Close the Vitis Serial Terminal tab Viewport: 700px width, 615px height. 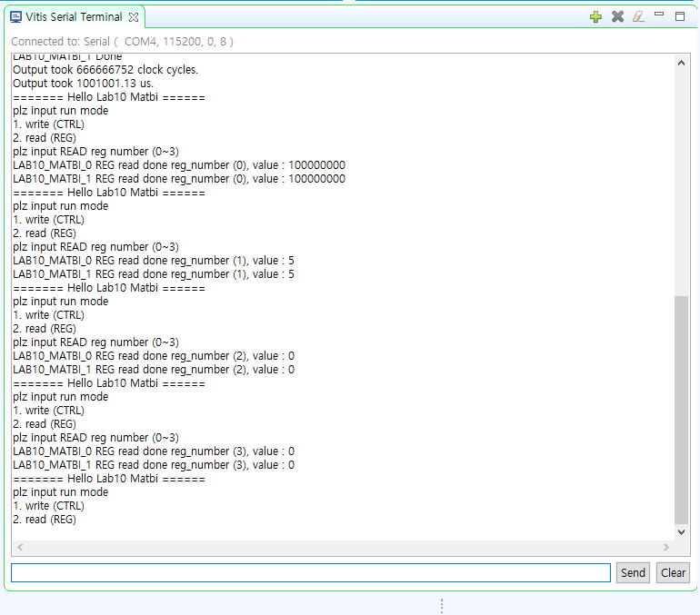coord(134,17)
